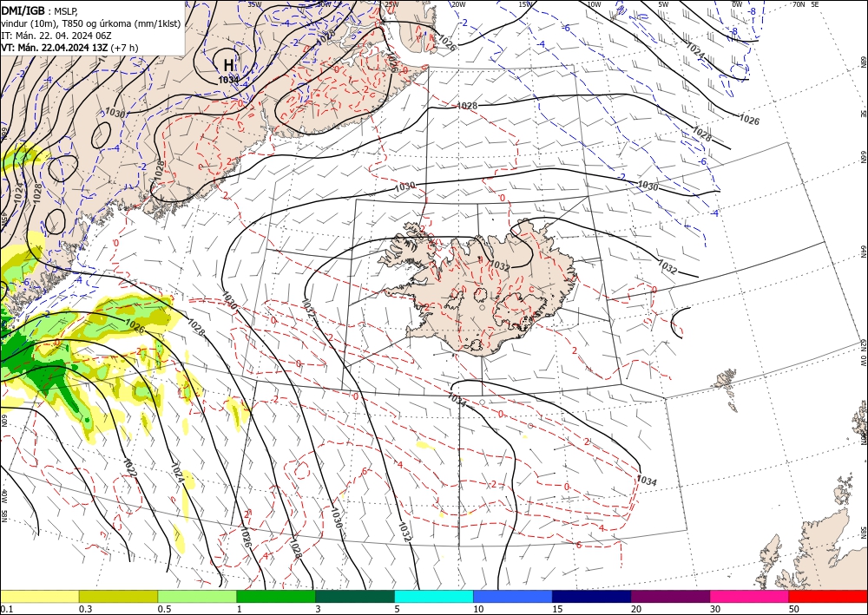
Task: Select the navy 15 mm legend swatch
Action: 592,596
